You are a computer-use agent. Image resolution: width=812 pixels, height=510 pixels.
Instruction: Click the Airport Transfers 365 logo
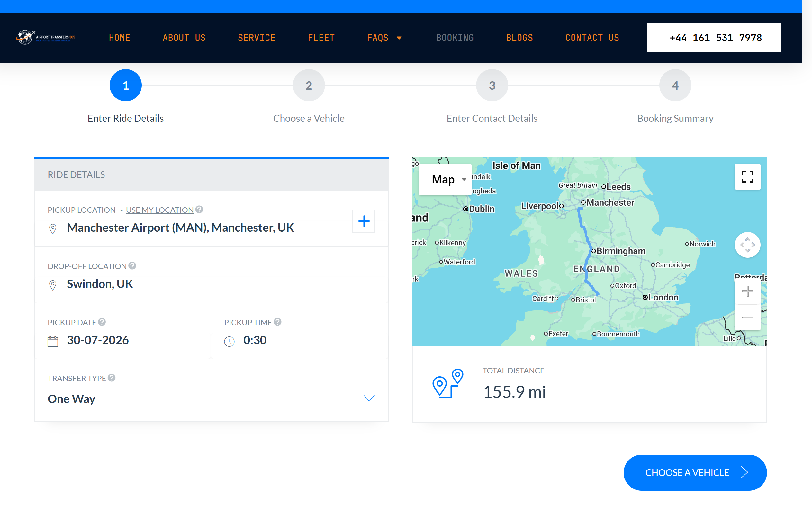coord(46,37)
